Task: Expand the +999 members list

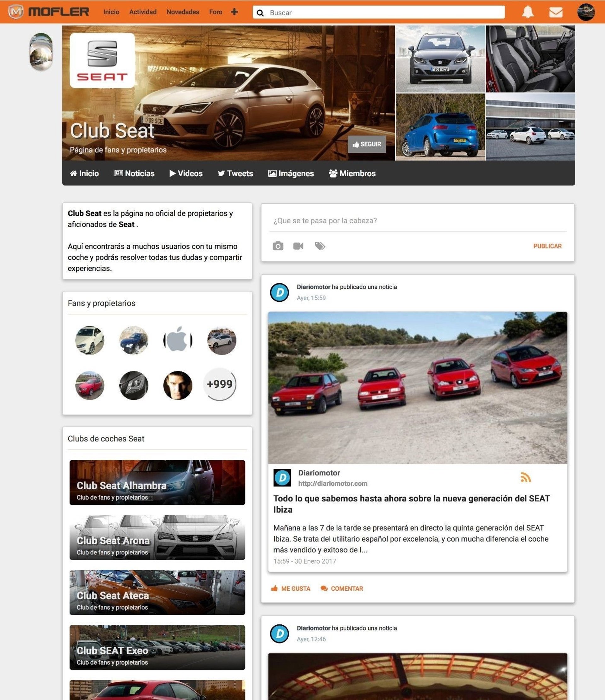Action: [220, 384]
